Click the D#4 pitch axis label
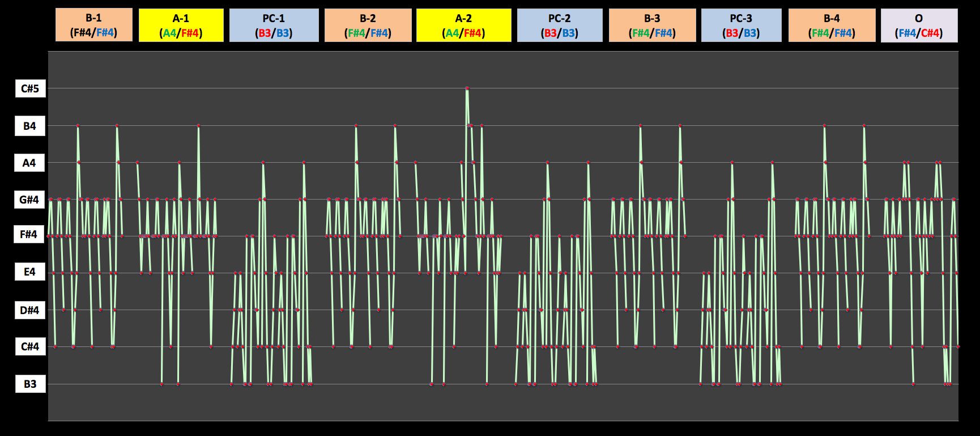 [x=29, y=310]
